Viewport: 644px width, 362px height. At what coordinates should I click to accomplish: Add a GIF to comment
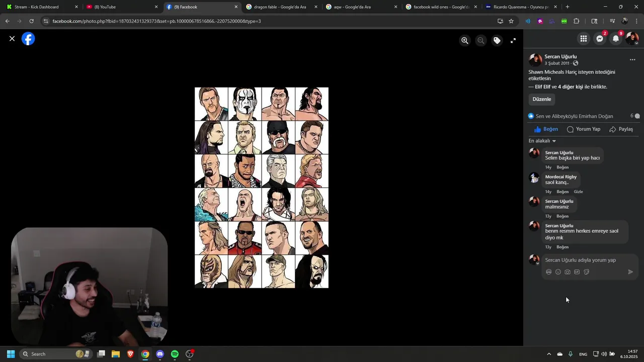pyautogui.click(x=577, y=272)
